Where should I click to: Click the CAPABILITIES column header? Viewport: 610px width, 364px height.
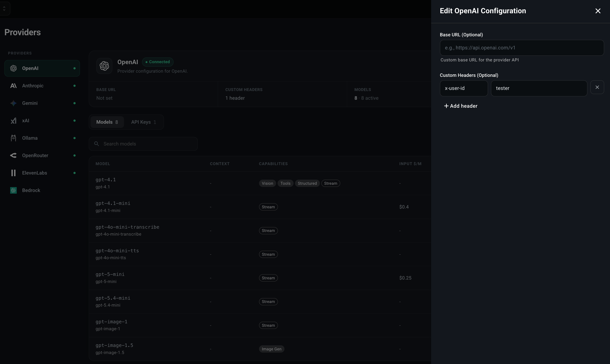(273, 164)
